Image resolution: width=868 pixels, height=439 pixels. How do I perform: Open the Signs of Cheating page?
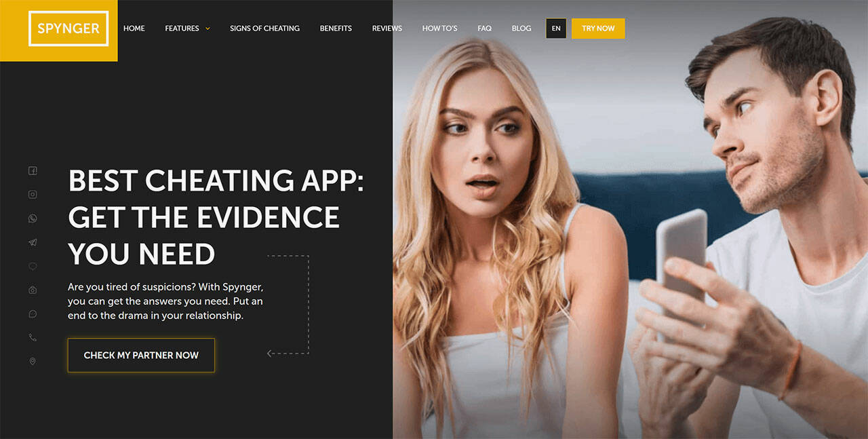264,28
